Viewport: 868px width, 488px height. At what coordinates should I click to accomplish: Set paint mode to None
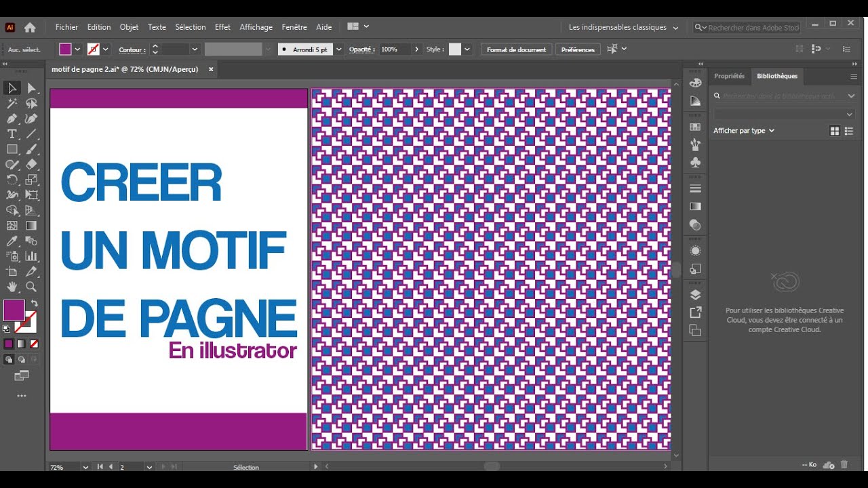pos(34,344)
